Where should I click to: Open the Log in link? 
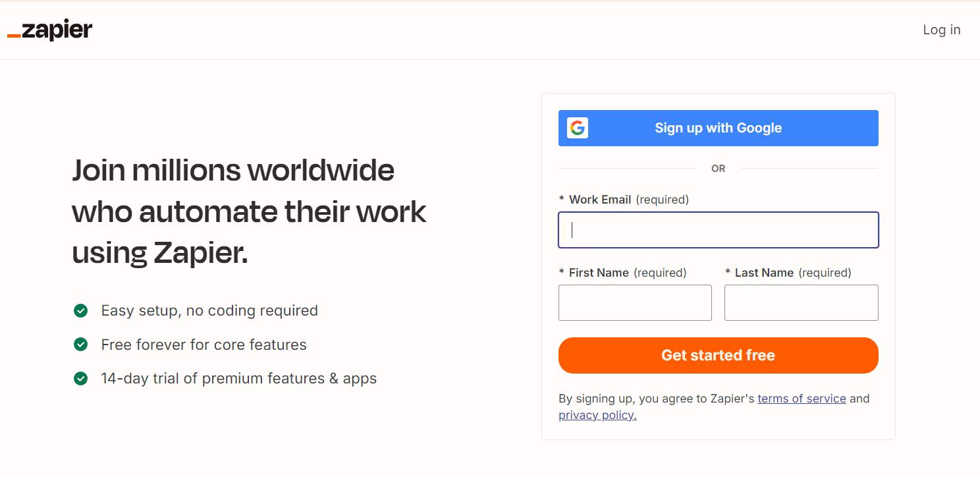[941, 30]
